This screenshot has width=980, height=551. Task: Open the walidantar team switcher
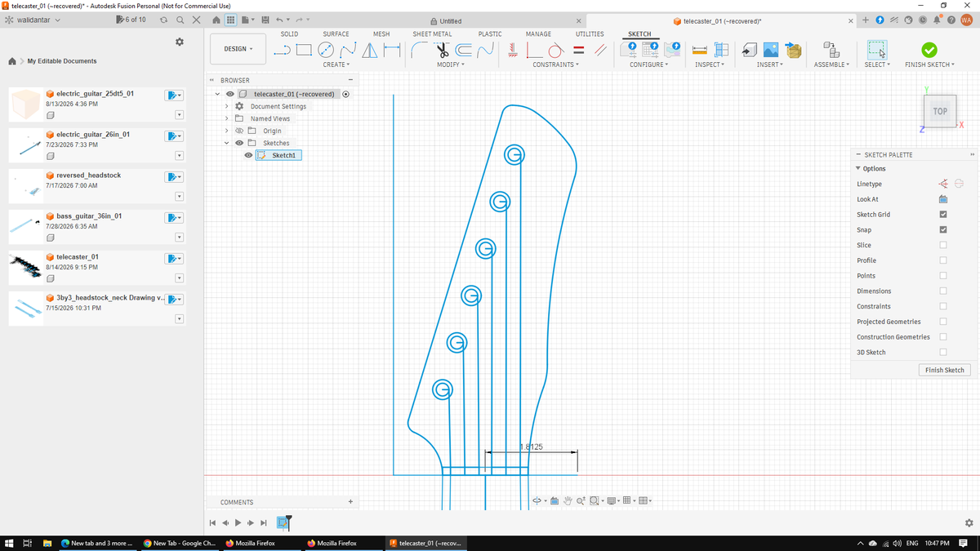[x=33, y=20]
